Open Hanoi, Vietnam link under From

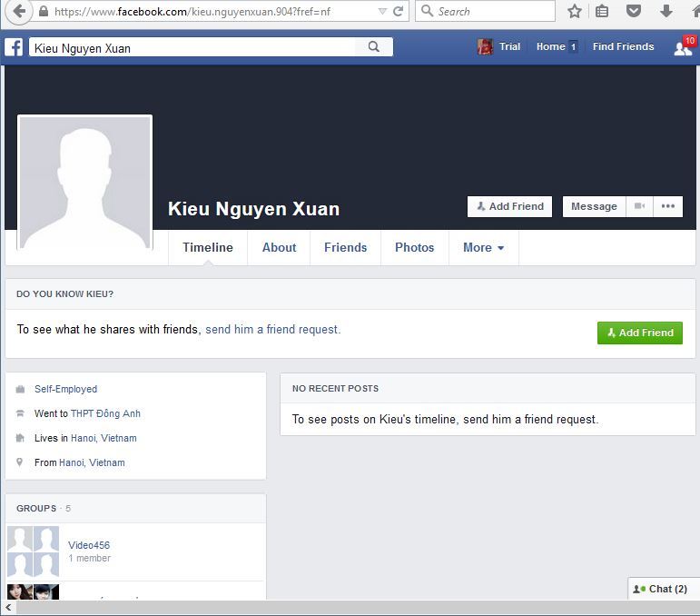[92, 462]
